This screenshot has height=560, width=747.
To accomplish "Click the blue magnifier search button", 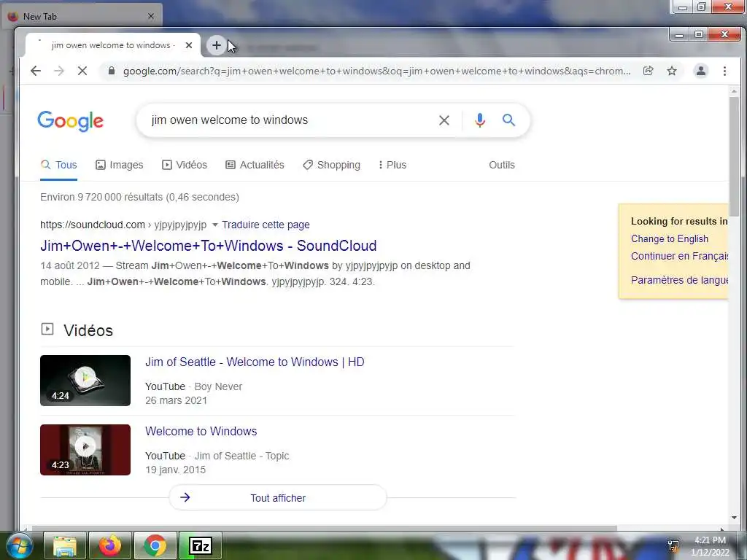I will click(508, 120).
